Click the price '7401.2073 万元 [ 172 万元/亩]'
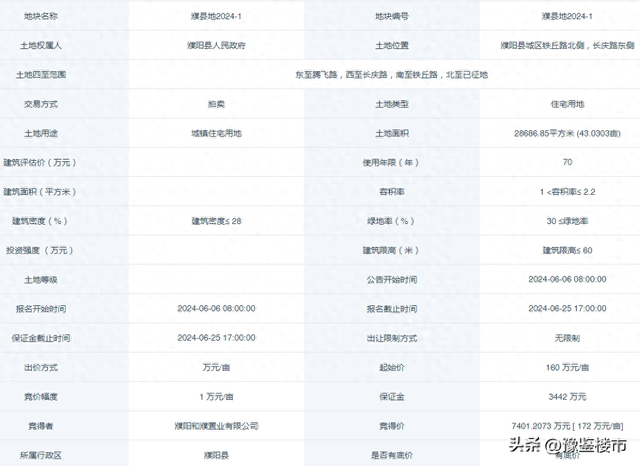 [567, 426]
